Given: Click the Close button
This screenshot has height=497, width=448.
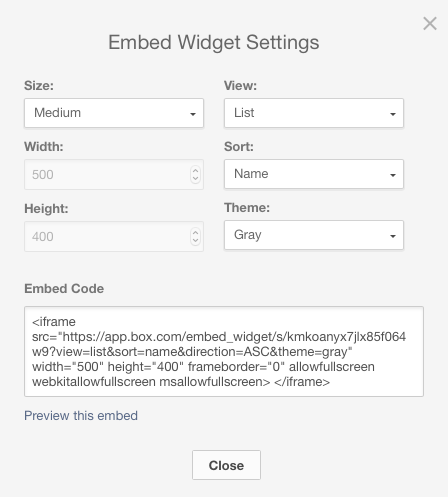Looking at the screenshot, I should tap(226, 465).
